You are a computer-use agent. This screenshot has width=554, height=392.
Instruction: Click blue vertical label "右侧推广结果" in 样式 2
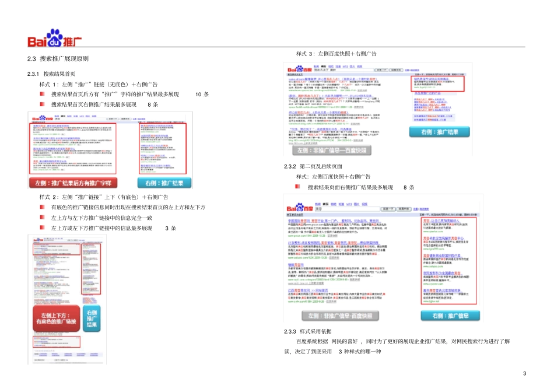(x=92, y=318)
